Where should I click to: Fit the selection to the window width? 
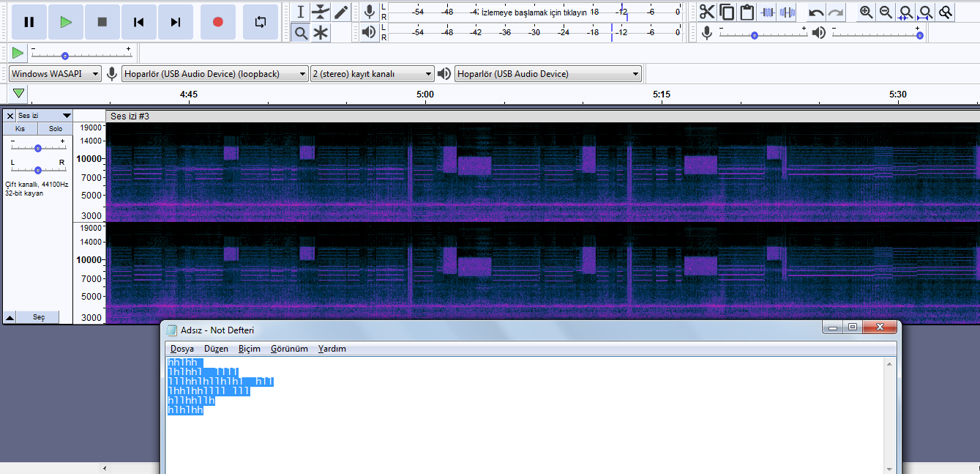pos(905,12)
